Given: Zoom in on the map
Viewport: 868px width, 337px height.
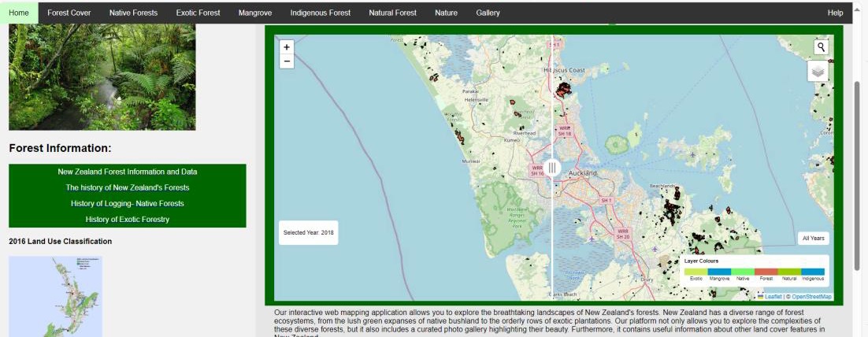Looking at the screenshot, I should [x=286, y=47].
